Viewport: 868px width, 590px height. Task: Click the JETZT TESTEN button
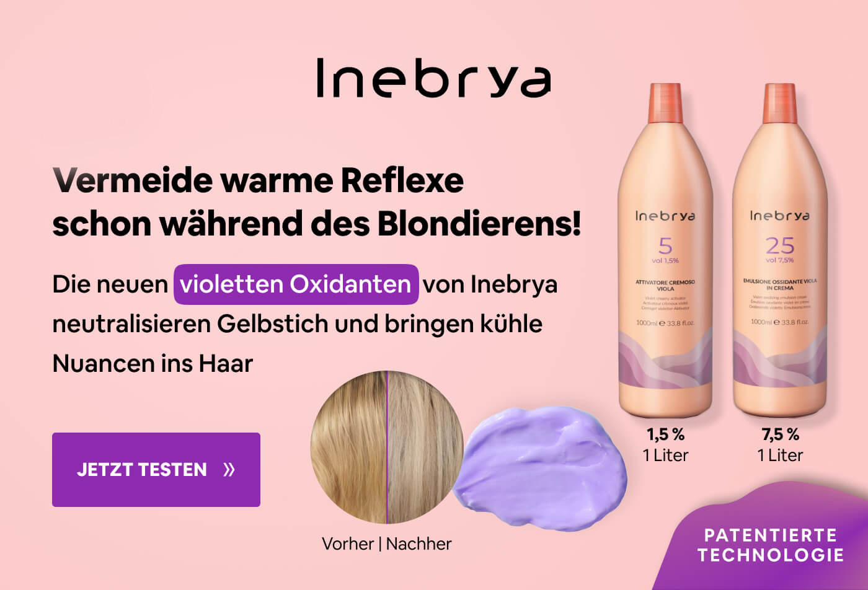tap(156, 470)
